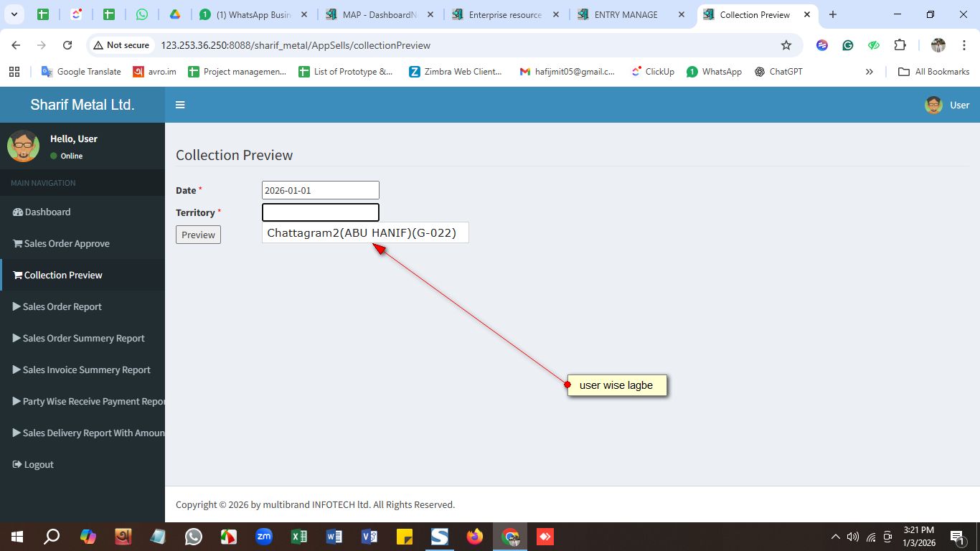Open the Excel icon in the taskbar

[x=299, y=537]
